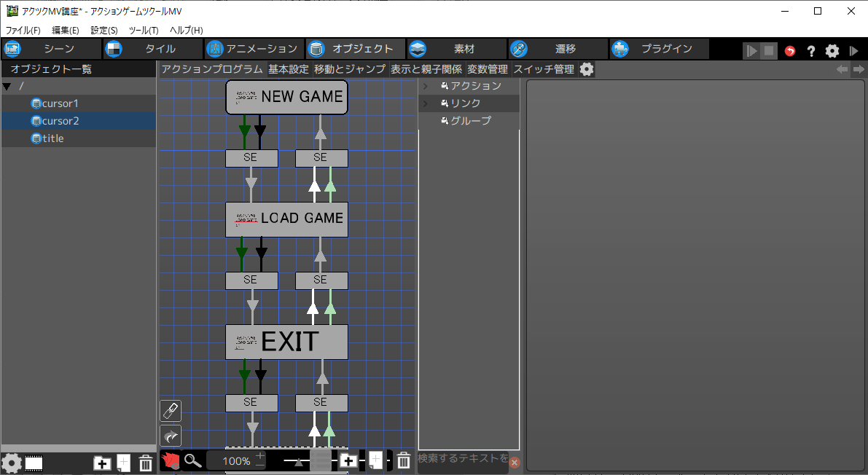Add new folder in object list

[103, 463]
